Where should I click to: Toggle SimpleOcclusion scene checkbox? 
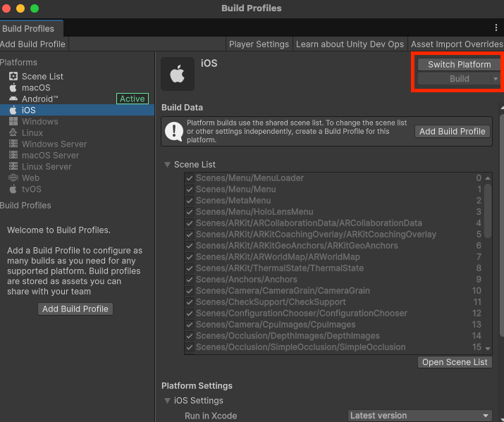tap(190, 347)
